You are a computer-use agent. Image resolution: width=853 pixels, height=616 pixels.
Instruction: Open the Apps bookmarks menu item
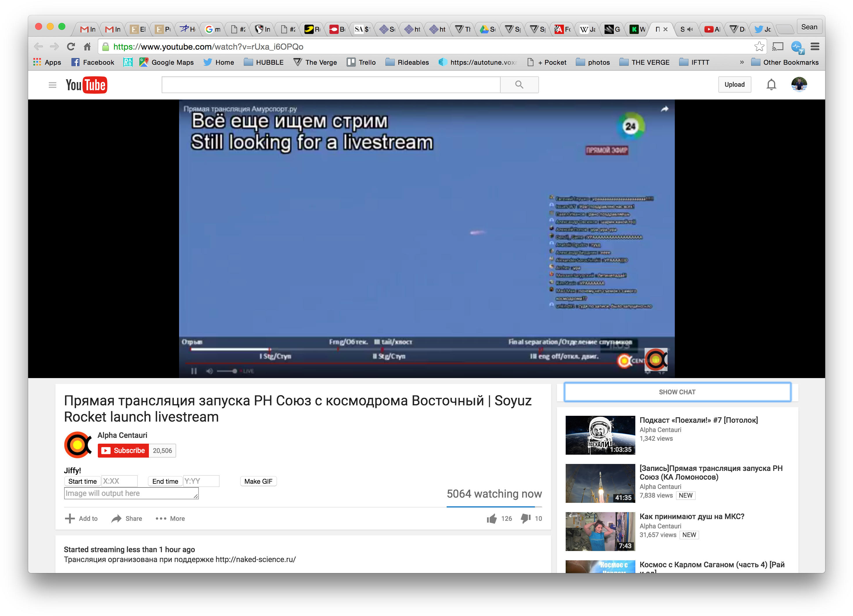click(47, 62)
